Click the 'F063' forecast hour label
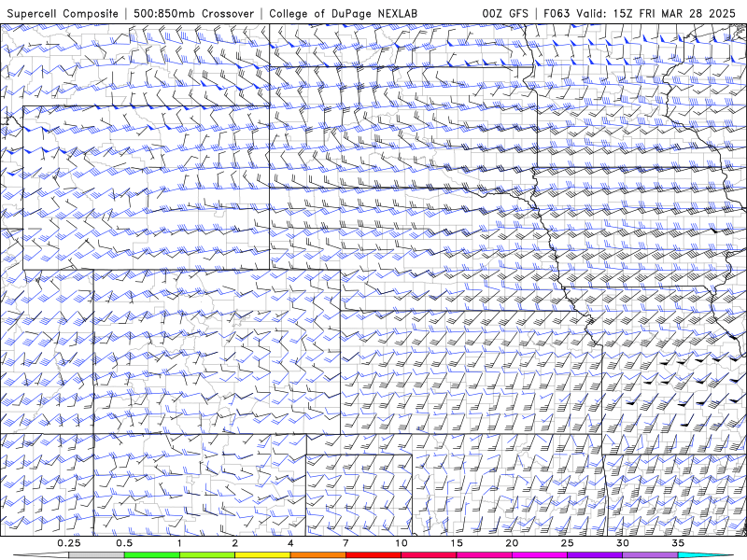 click(x=557, y=13)
